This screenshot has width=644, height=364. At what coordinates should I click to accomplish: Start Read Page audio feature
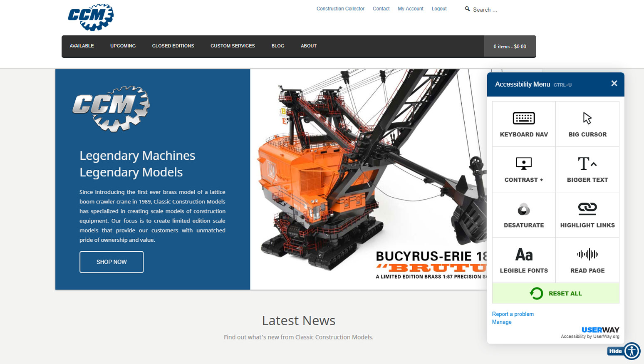(587, 260)
